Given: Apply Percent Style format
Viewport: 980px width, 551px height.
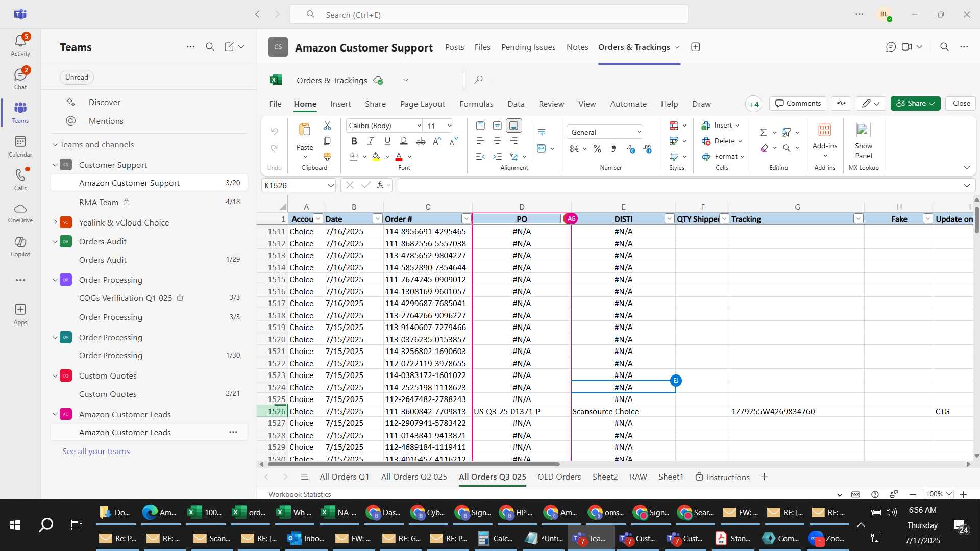Looking at the screenshot, I should (x=597, y=149).
